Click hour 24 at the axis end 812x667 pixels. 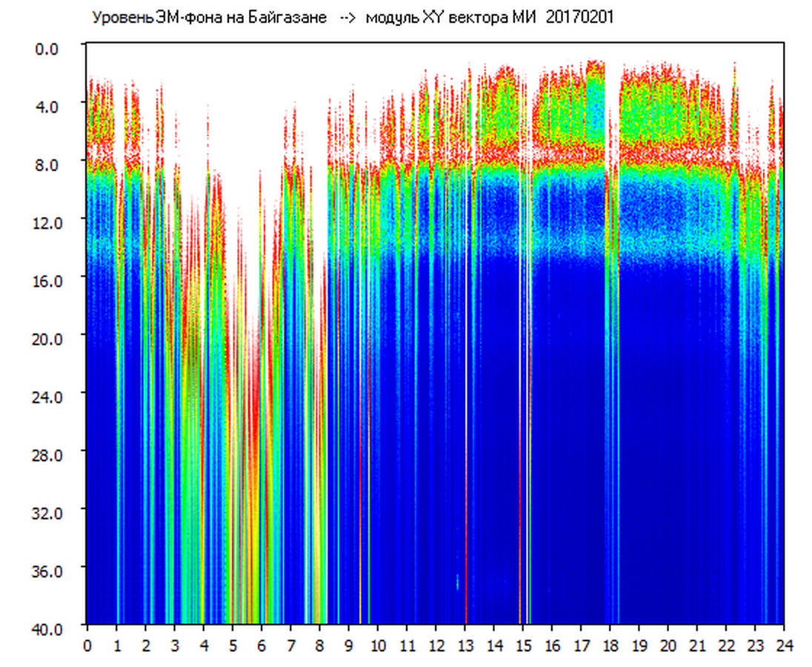coord(784,646)
